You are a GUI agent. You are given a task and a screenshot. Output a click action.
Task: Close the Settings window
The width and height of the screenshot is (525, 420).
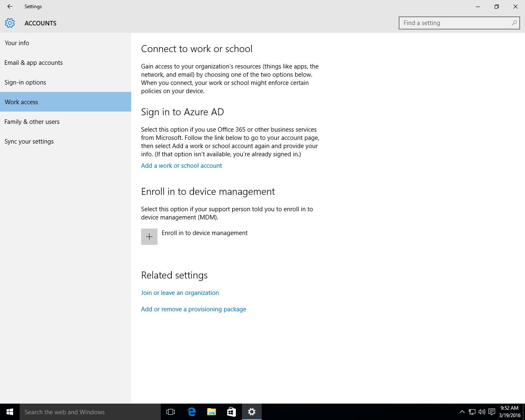[x=516, y=7]
